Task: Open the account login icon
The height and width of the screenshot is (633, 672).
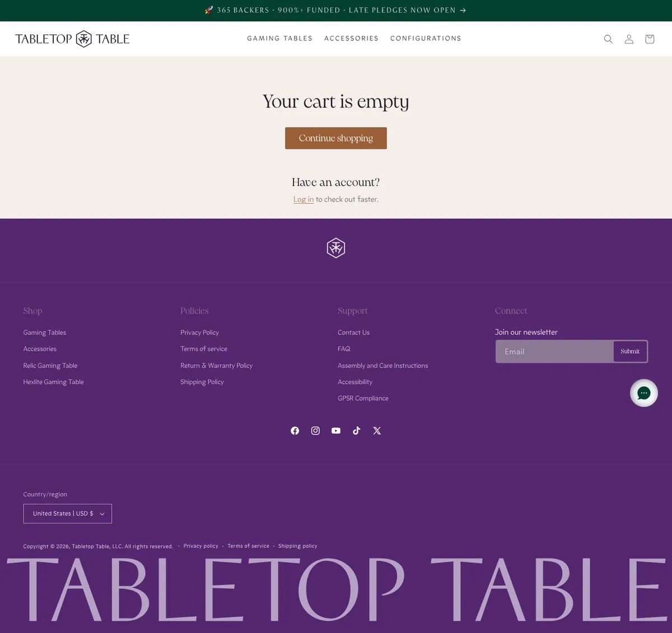Action: pyautogui.click(x=629, y=39)
